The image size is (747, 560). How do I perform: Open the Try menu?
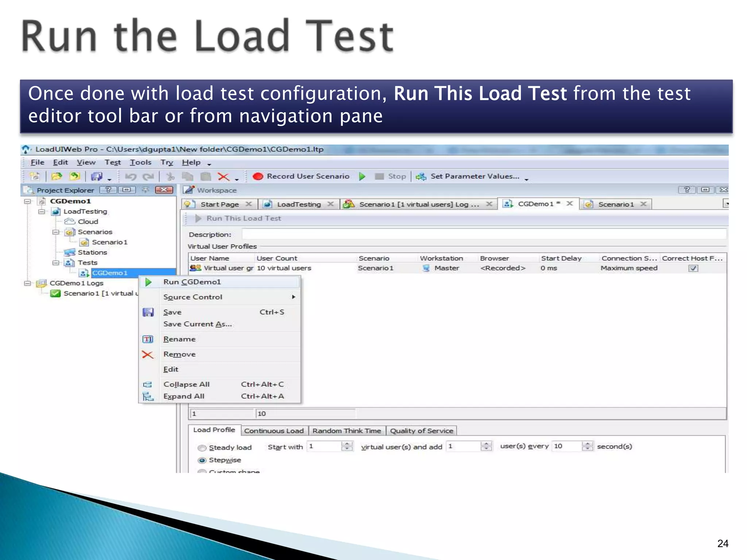[x=167, y=163]
